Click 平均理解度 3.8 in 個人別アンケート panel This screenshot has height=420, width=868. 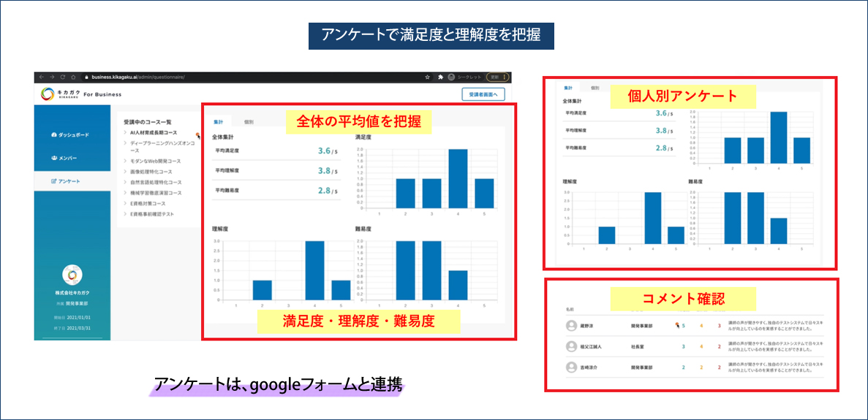[x=663, y=131]
